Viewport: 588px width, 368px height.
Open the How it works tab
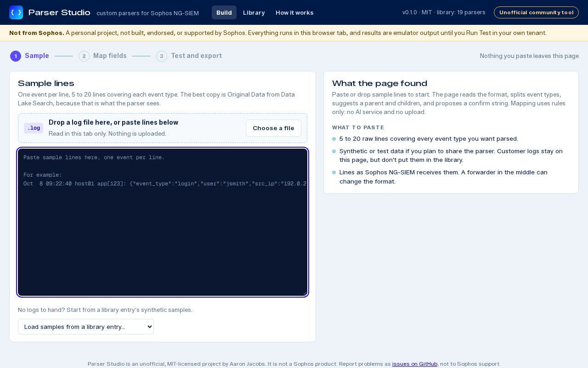pyautogui.click(x=294, y=12)
